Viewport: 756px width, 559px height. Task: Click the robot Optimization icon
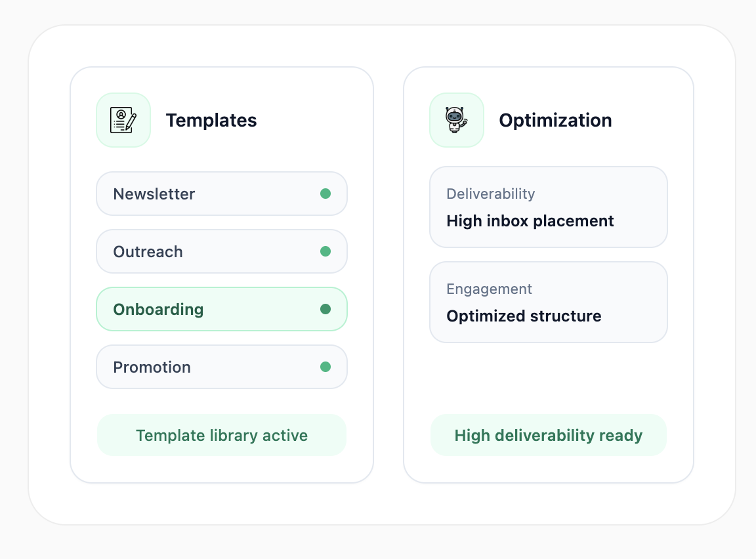click(454, 119)
